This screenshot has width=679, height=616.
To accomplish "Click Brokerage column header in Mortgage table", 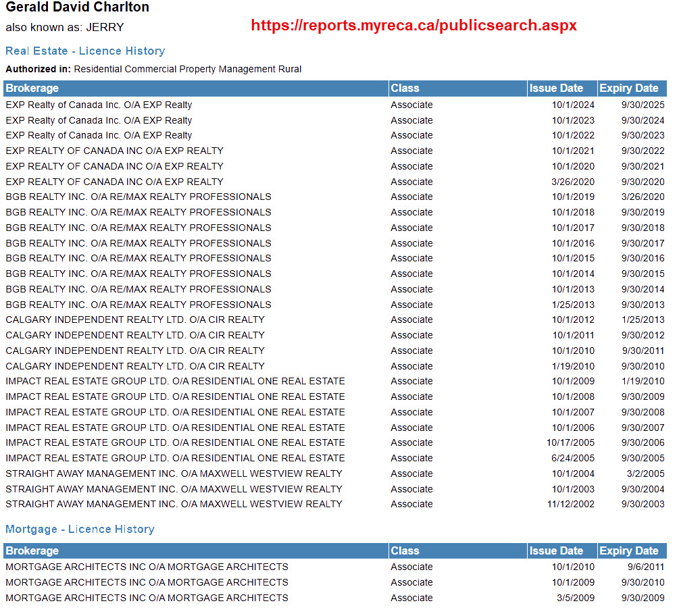I will tap(196, 551).
